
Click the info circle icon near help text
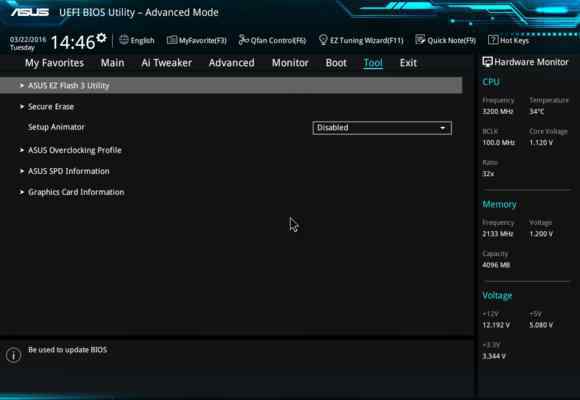[14, 355]
